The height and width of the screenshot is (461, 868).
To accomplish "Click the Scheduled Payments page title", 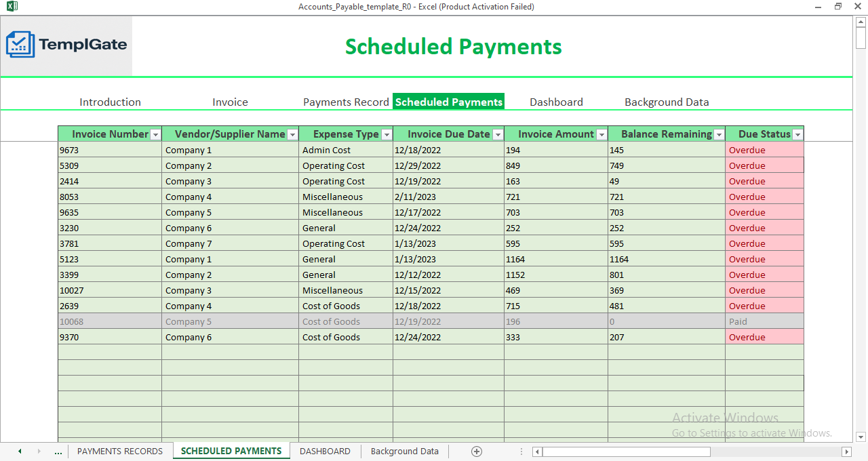I will pyautogui.click(x=453, y=47).
